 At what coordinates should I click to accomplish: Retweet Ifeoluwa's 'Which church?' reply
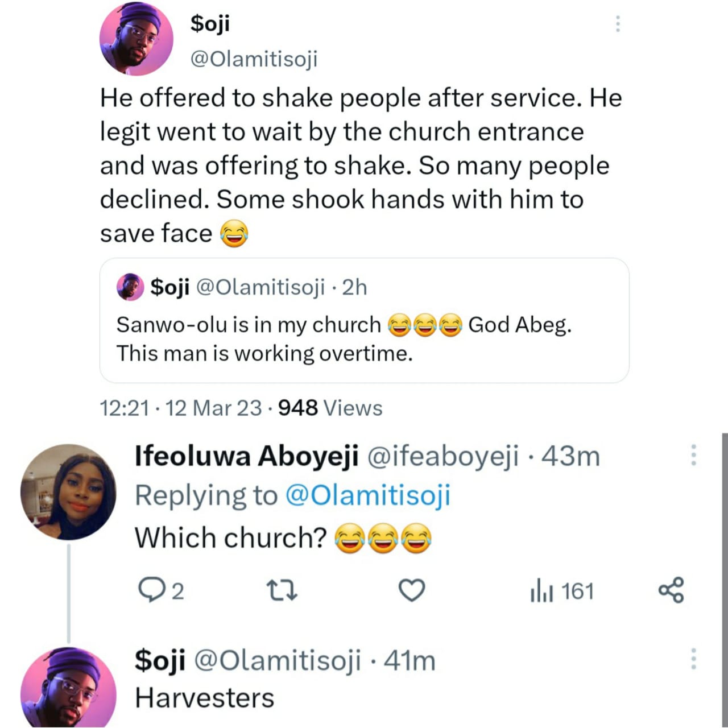click(x=282, y=591)
